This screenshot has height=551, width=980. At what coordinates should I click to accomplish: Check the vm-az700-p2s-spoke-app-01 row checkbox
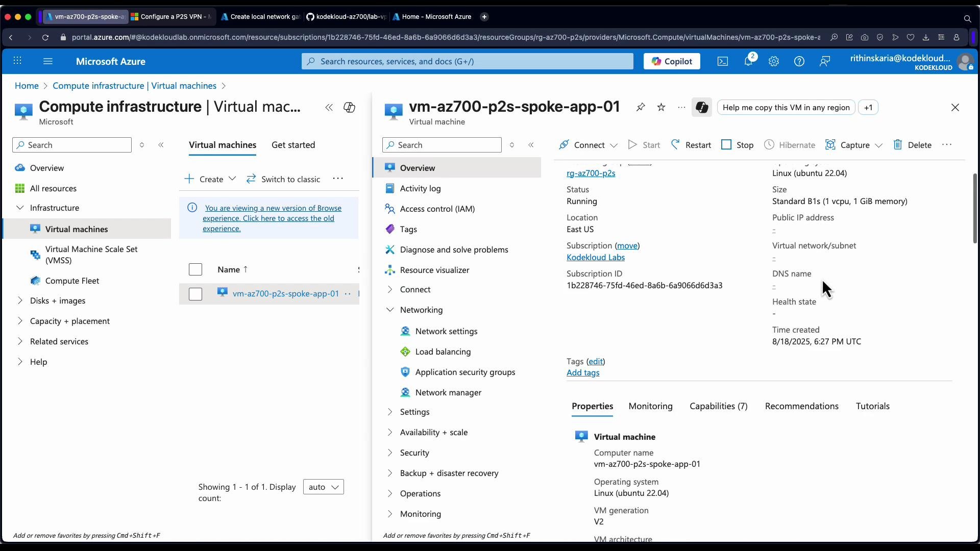195,294
